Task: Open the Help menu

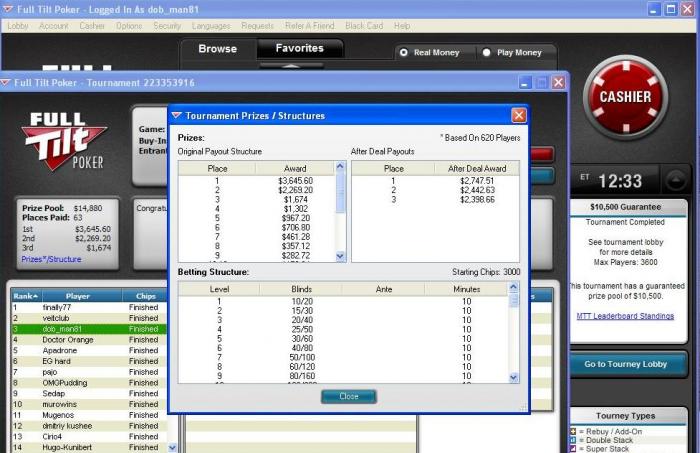Action: pyautogui.click(x=402, y=26)
